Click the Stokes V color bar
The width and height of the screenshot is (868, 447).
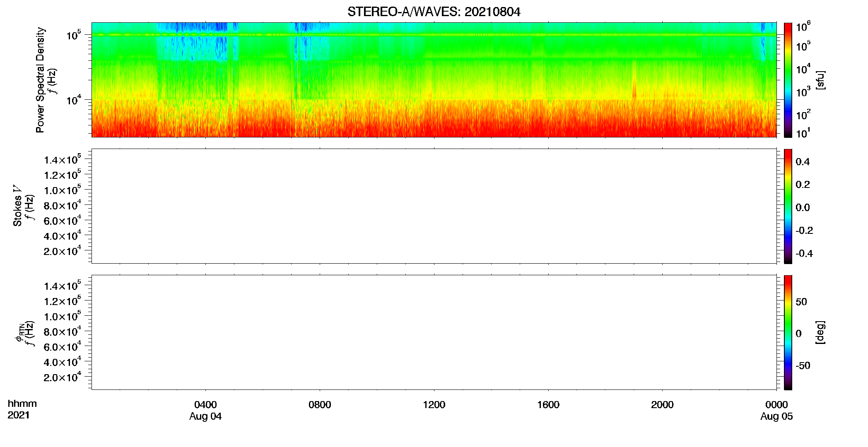788,206
